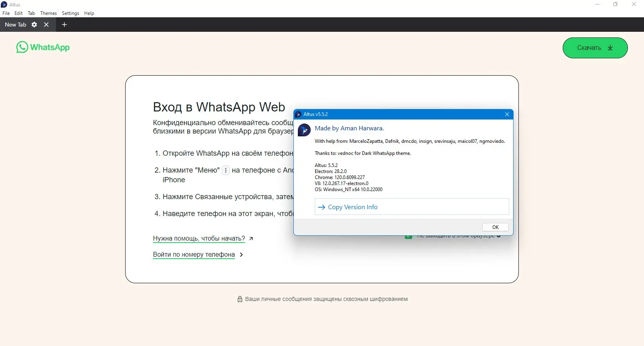The width and height of the screenshot is (644, 346).
Task: Minimize the Altus window
Action: coord(597,4)
